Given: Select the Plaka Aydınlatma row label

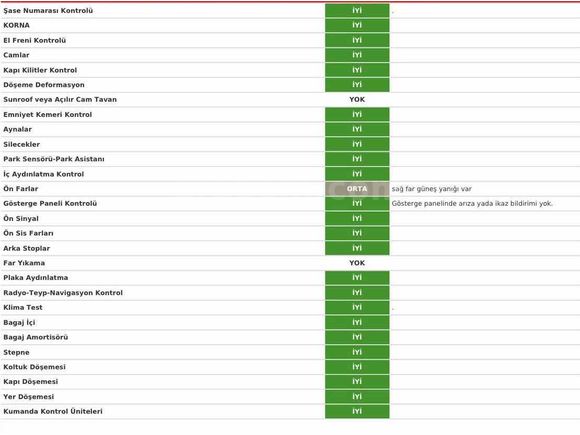Looking at the screenshot, I should point(36,278).
